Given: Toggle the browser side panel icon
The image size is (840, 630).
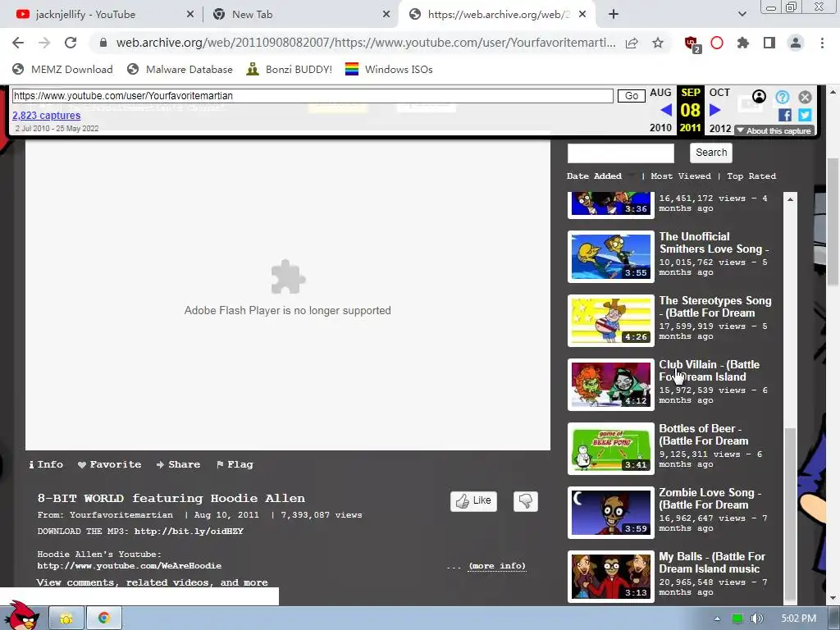Looking at the screenshot, I should click(x=769, y=43).
